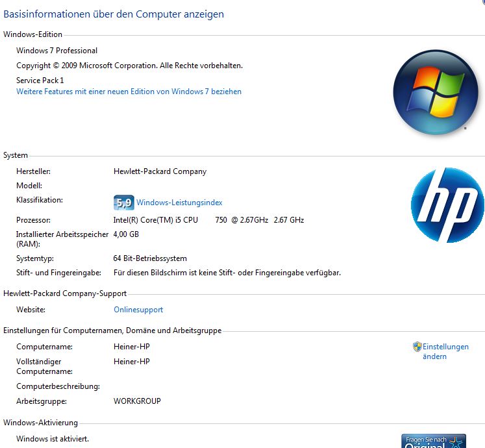Viewport: 485px width, 448px height.
Task: Open Weitere Features mit einer neuen Edition link
Action: pos(129,92)
